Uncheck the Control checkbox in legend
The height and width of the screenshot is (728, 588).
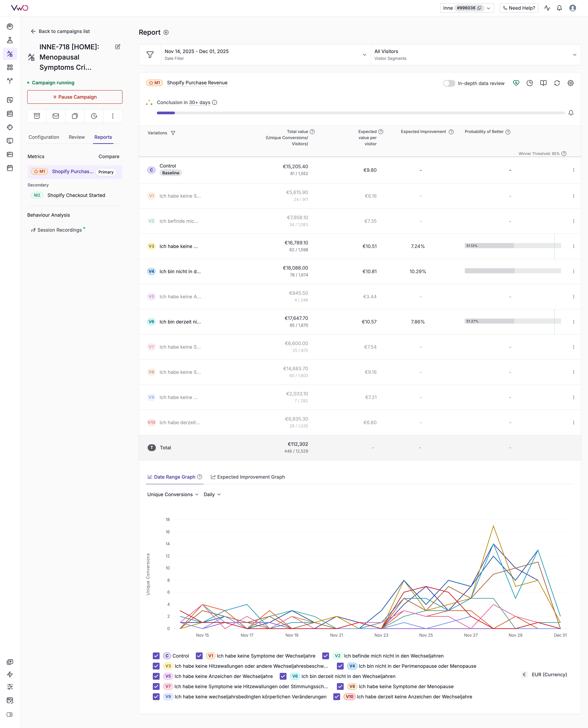click(156, 656)
